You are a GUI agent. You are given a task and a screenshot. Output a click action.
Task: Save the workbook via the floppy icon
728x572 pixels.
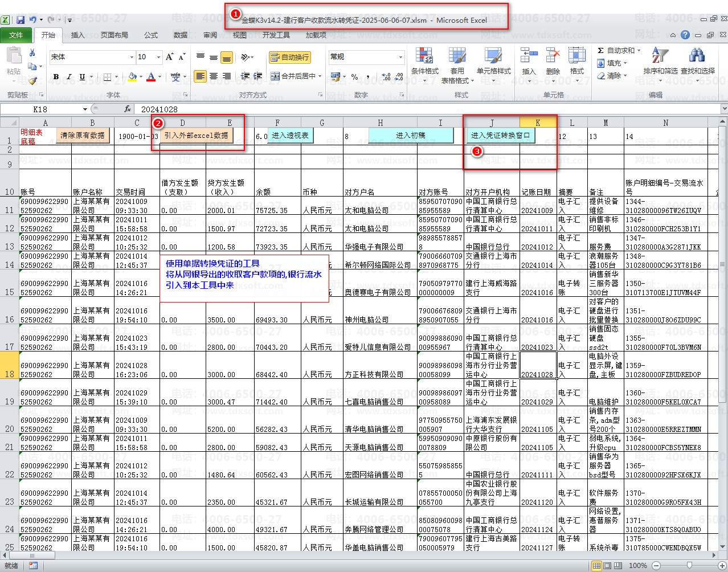pyautogui.click(x=21, y=20)
